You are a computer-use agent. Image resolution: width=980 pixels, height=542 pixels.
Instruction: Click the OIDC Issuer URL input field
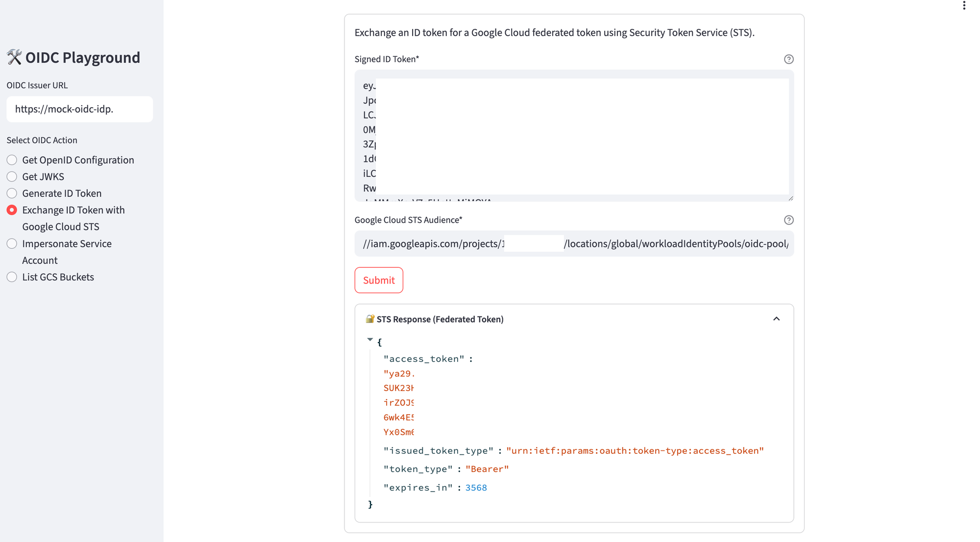coord(79,109)
